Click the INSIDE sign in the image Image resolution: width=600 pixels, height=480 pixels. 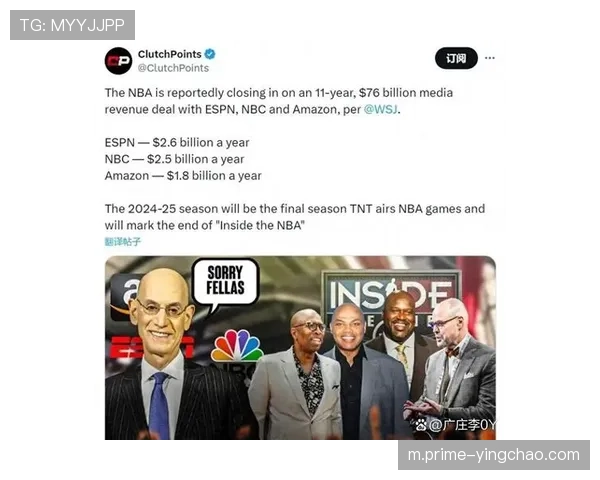tap(390, 295)
